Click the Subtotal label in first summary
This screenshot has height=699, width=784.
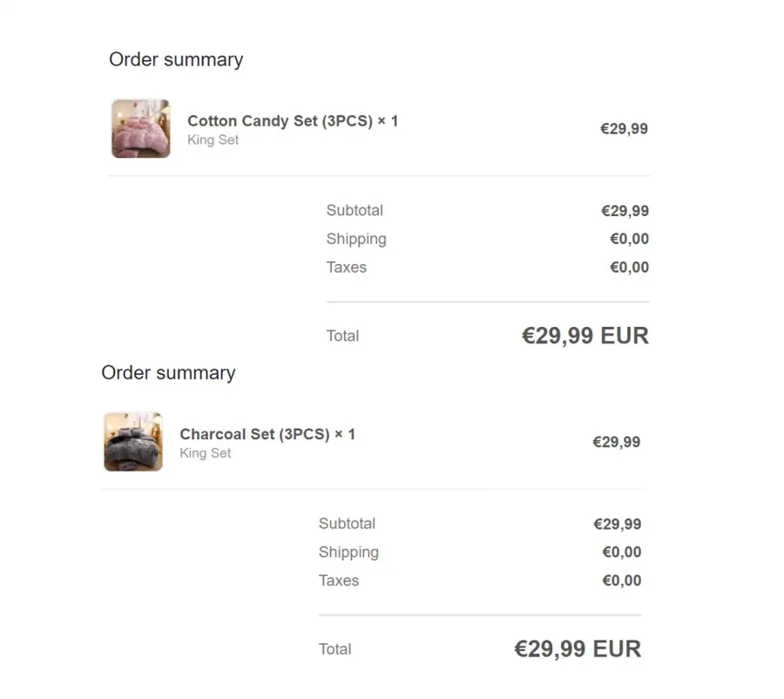(x=355, y=210)
